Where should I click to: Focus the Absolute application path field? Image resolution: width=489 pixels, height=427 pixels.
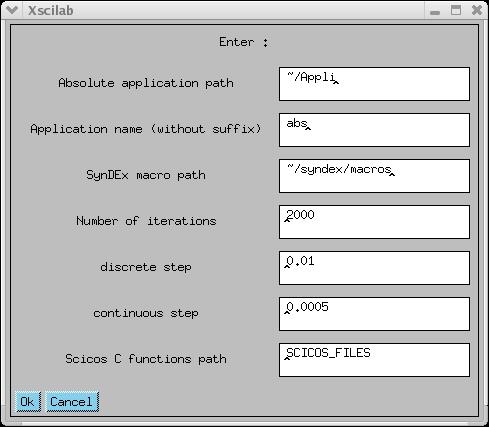(x=374, y=84)
